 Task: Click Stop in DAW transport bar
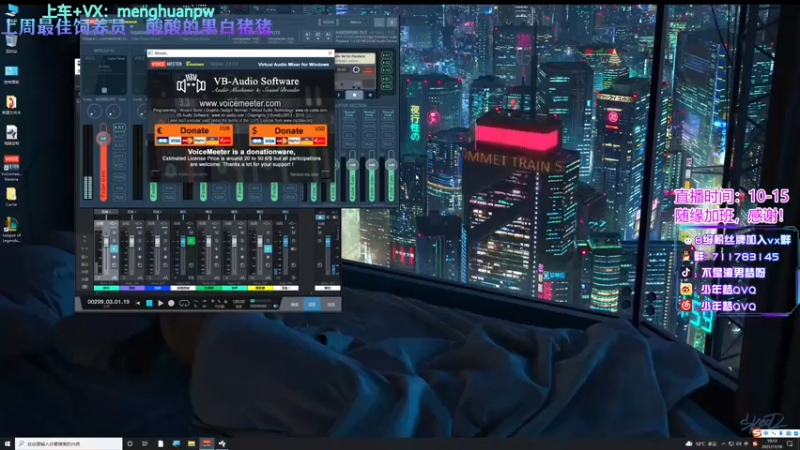(x=149, y=303)
